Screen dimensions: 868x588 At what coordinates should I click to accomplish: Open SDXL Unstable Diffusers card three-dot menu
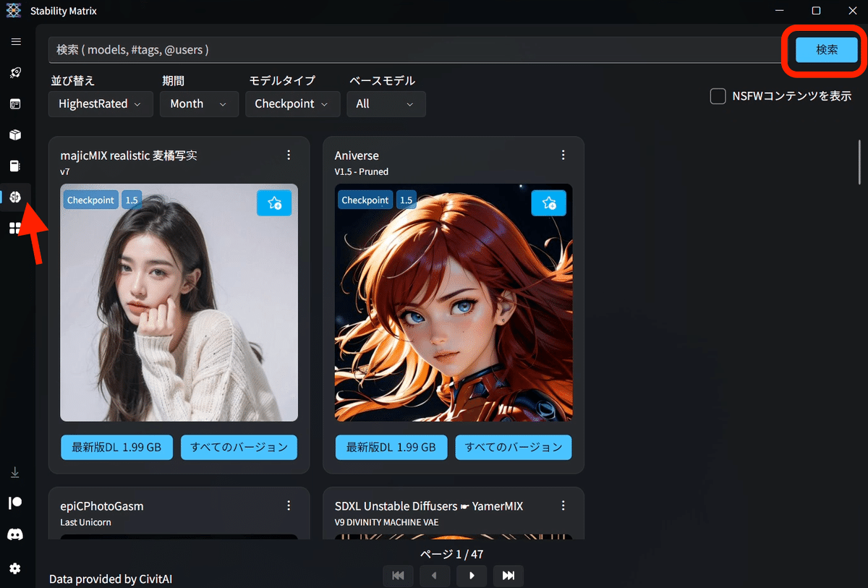563,506
